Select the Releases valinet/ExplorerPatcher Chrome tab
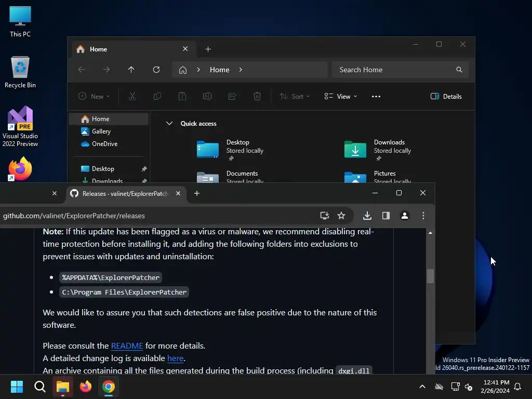532x399 pixels. [x=126, y=193]
